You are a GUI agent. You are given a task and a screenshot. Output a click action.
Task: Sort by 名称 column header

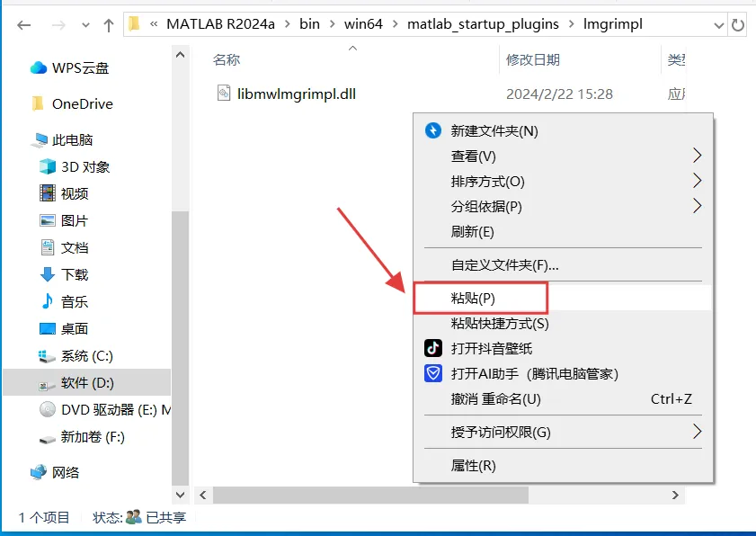pos(227,60)
